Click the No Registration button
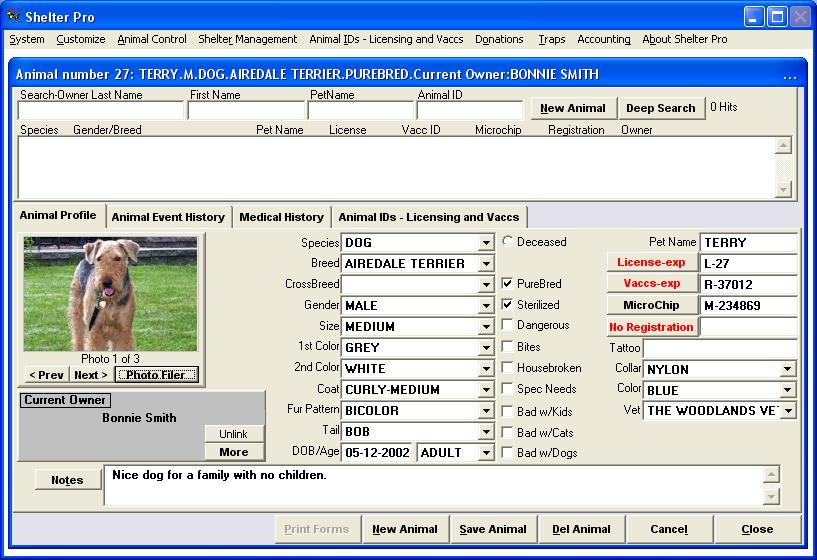 [651, 327]
